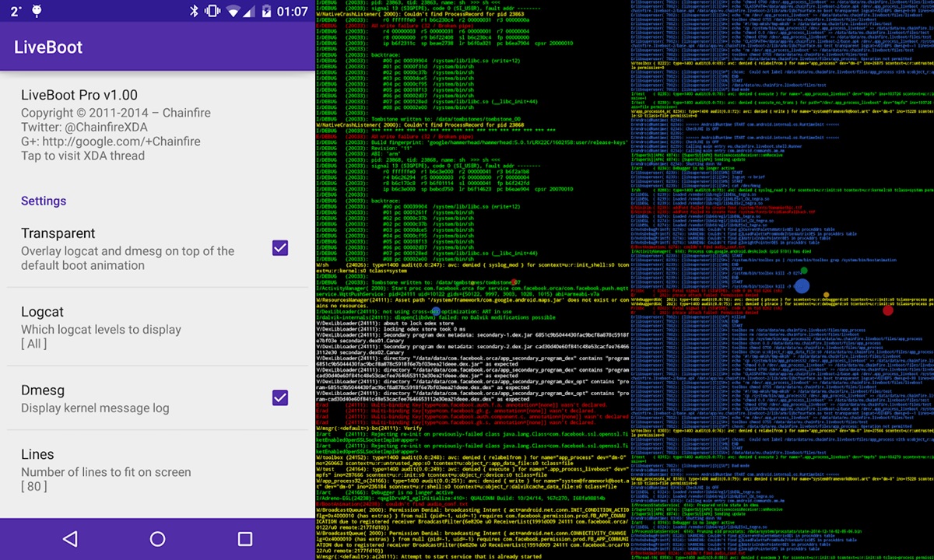Disable the Dmesg kernel log checkbox
This screenshot has height=560, width=934.
[x=279, y=398]
